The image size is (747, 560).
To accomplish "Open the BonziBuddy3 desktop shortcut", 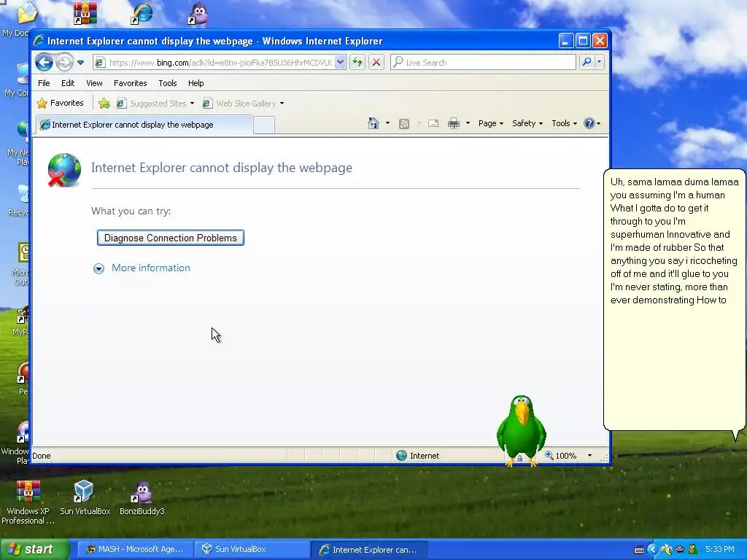I will click(142, 497).
